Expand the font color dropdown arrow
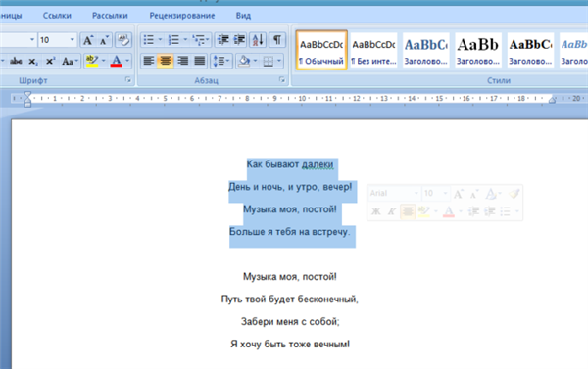 pos(127,61)
